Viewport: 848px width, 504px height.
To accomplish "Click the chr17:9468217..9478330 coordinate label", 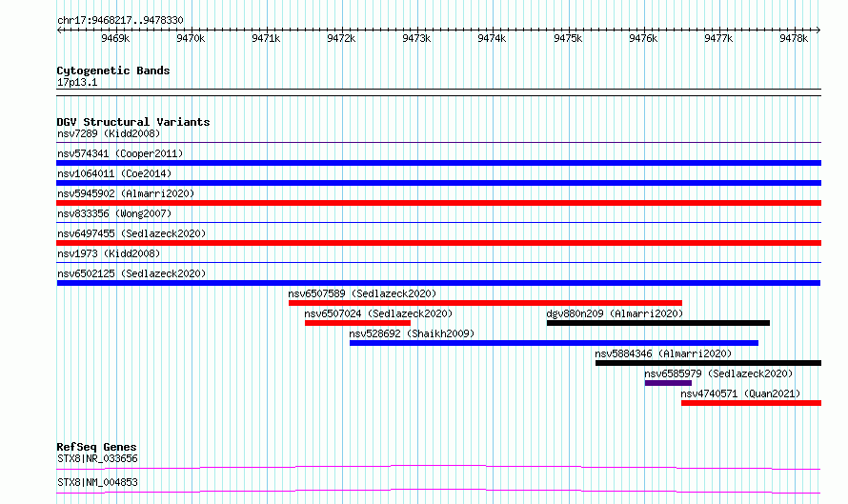I will [120, 21].
